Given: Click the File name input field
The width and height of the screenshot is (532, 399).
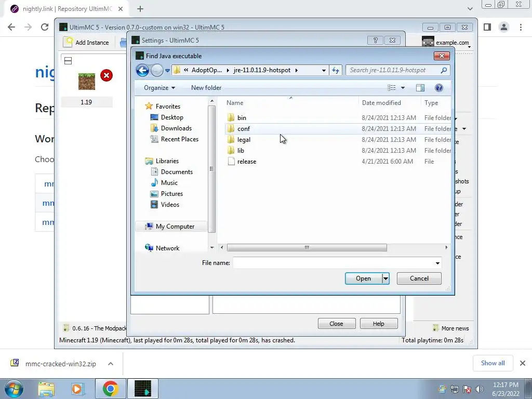Looking at the screenshot, I should (x=333, y=263).
